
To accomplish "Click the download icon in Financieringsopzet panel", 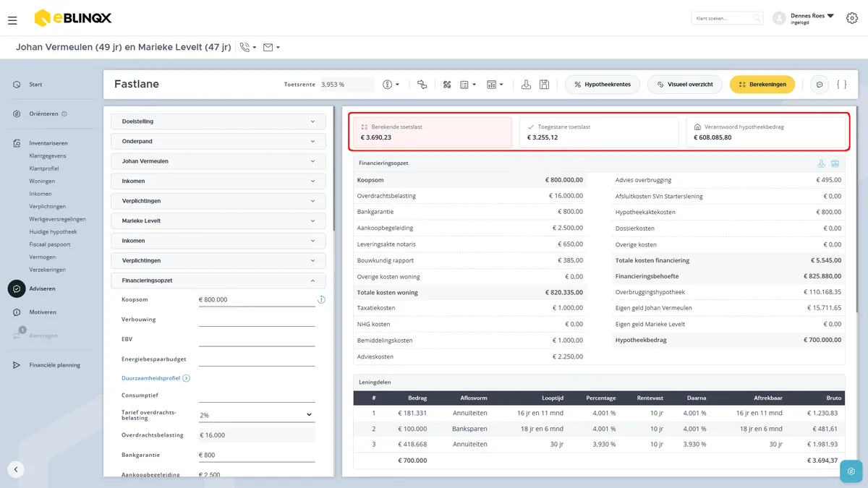I will [821, 163].
